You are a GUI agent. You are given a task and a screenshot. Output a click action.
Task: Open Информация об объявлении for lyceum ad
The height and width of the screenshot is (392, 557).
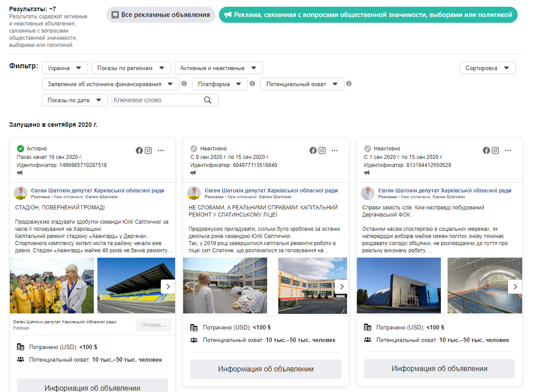266,369
